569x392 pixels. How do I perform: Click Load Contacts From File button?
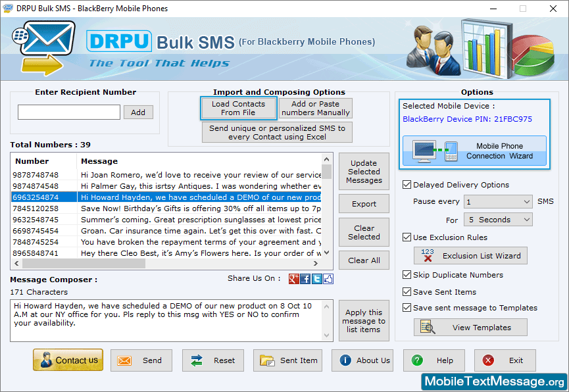pyautogui.click(x=238, y=108)
